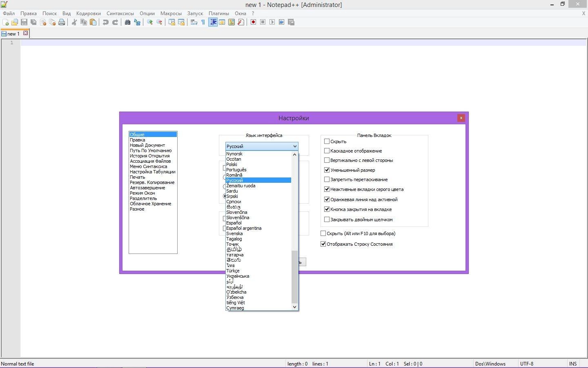
Task: Start macro recording with red dot icon
Action: tap(253, 22)
